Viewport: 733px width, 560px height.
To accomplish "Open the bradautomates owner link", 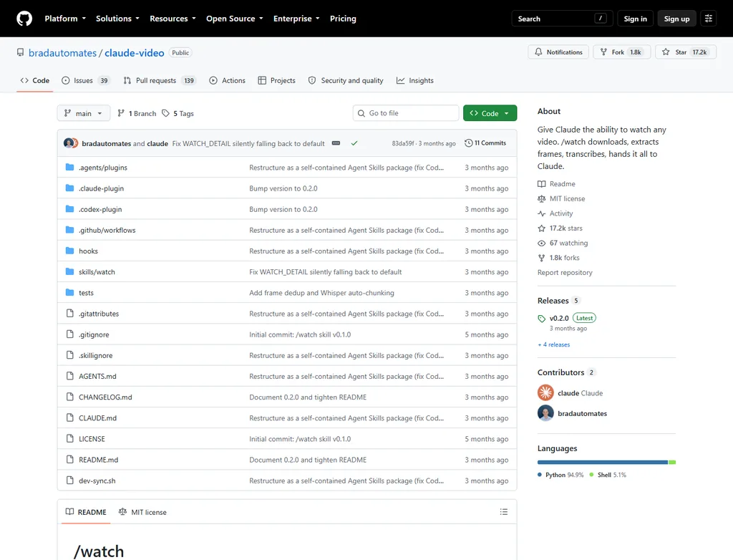I will click(x=63, y=53).
